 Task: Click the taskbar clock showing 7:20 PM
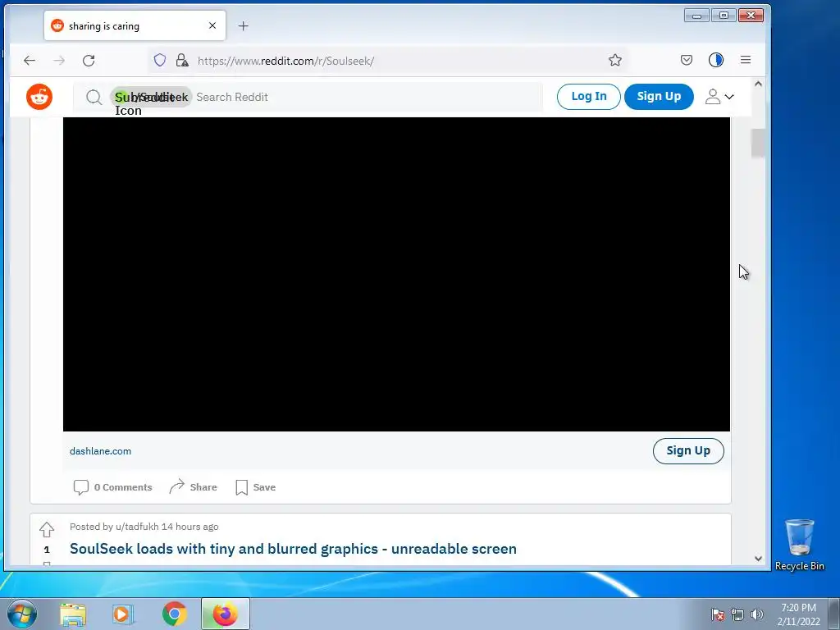click(798, 614)
